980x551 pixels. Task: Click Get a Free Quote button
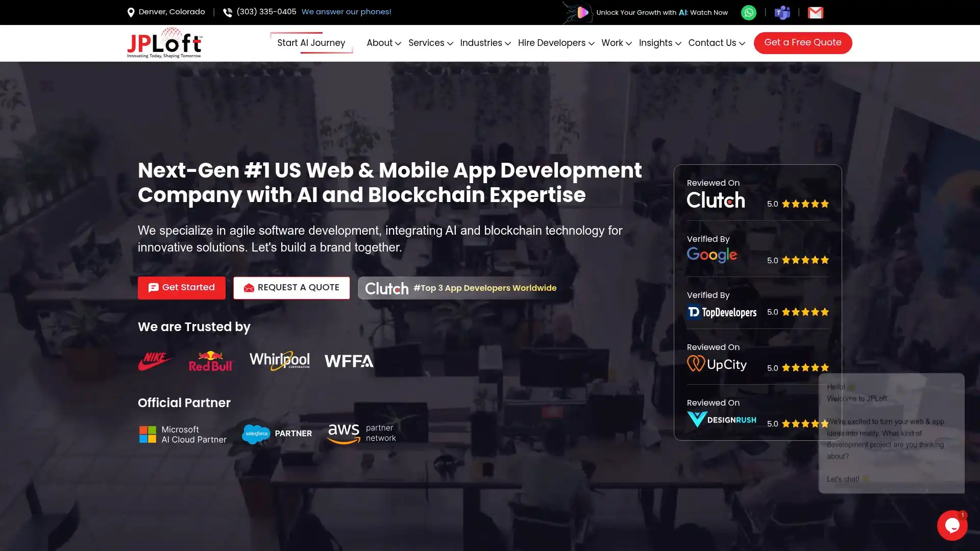(x=802, y=43)
